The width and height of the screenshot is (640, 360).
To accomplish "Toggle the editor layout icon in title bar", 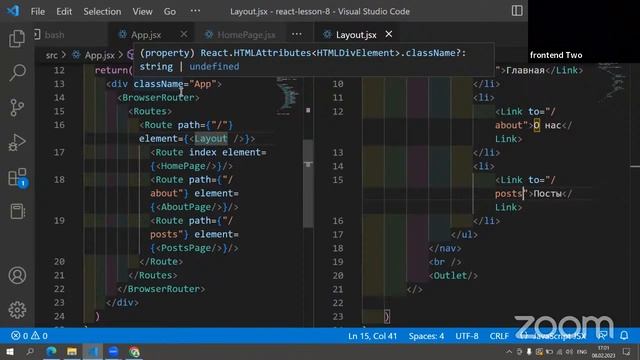I will coord(517,11).
